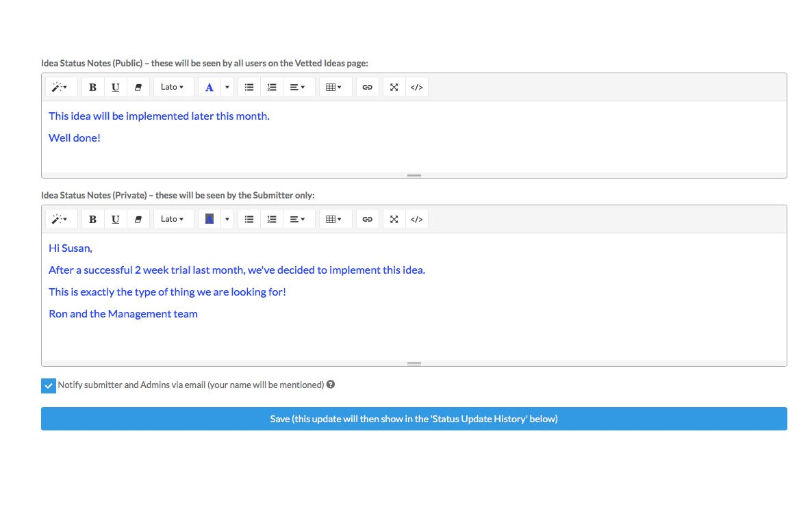Open color palette arrow in Private notes toolbar
812x505 pixels.
(x=227, y=219)
